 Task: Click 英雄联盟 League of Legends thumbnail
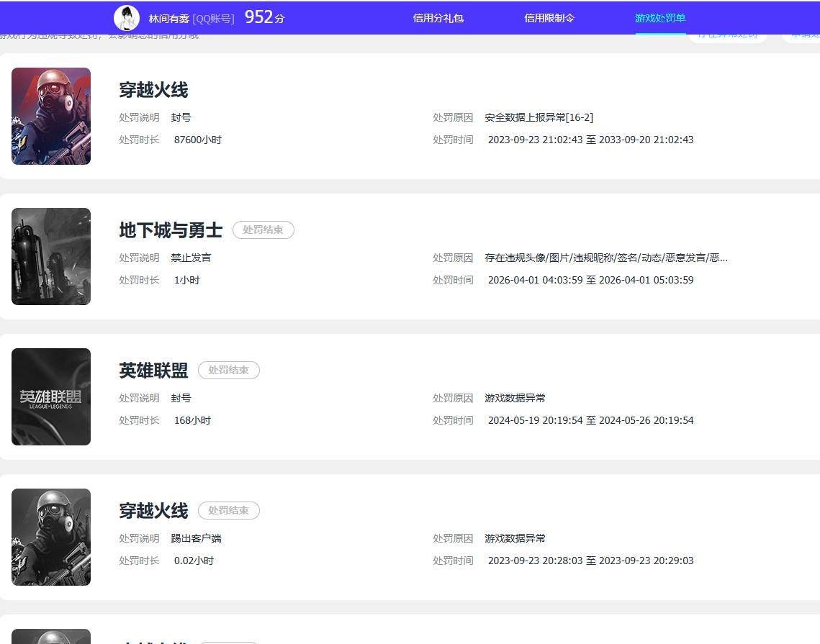51,396
